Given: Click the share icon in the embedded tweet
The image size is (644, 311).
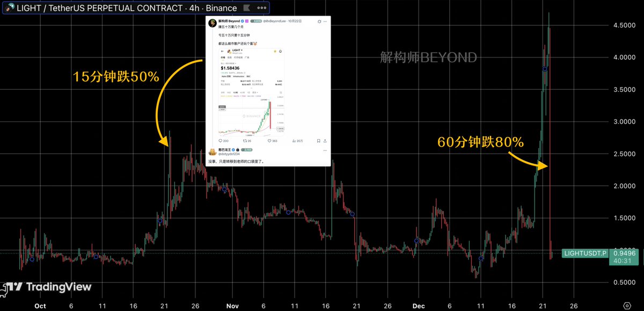Looking at the screenshot, I should (x=325, y=141).
